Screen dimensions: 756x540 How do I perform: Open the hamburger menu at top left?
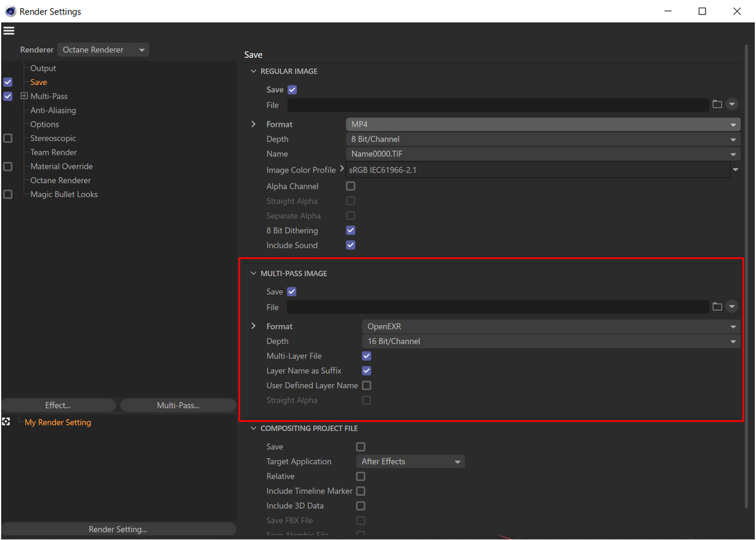click(x=9, y=30)
